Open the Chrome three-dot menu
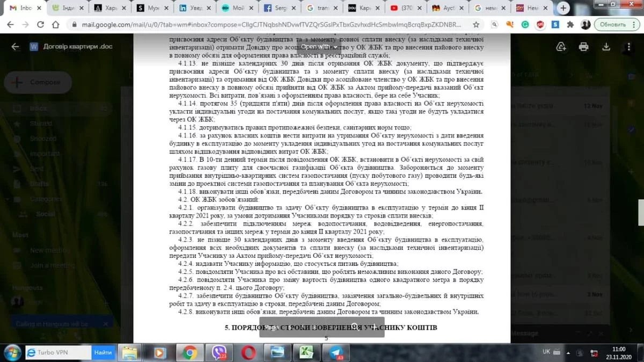Image resolution: width=644 pixels, height=362 pixels. click(634, 25)
